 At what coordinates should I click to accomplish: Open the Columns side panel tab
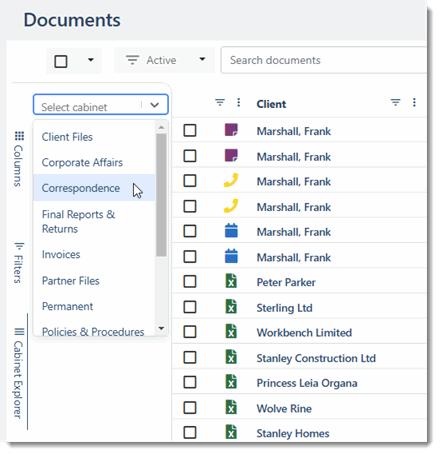[x=19, y=159]
